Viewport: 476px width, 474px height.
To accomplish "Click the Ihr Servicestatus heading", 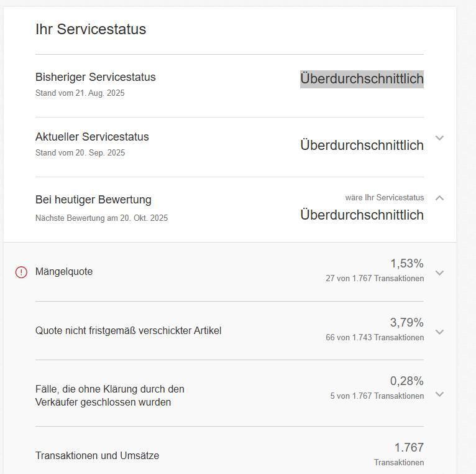I will (91, 29).
